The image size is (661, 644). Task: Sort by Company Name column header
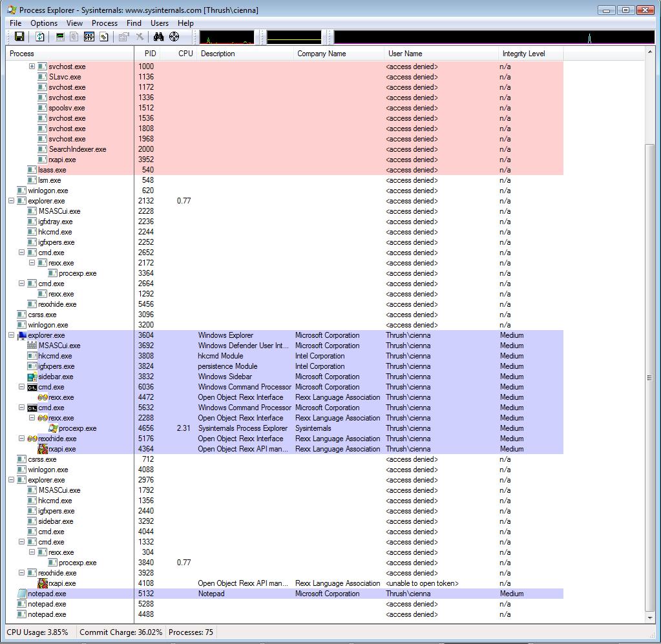339,54
